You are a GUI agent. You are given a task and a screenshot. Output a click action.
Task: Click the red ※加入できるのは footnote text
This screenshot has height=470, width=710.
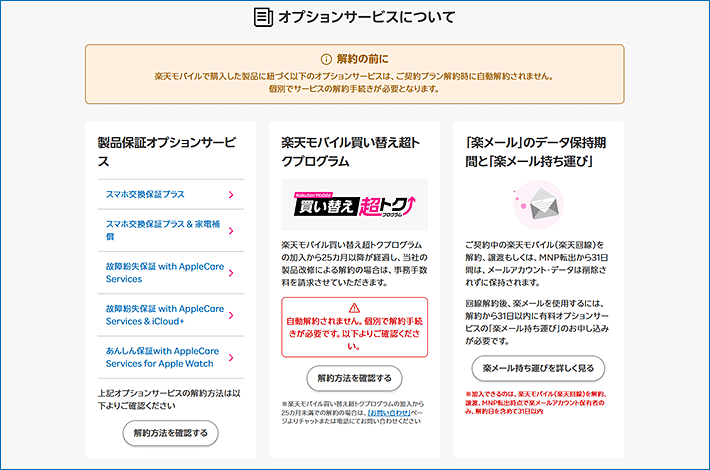[536, 403]
